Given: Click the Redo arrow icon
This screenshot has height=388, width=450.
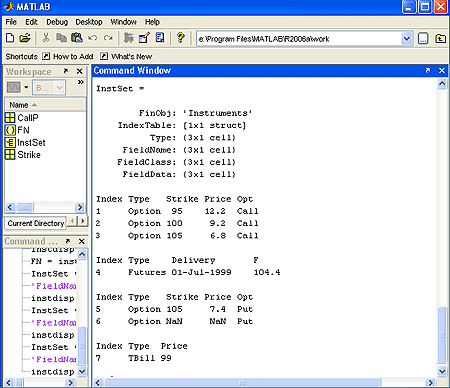Looking at the screenshot, I should pos(108,38).
